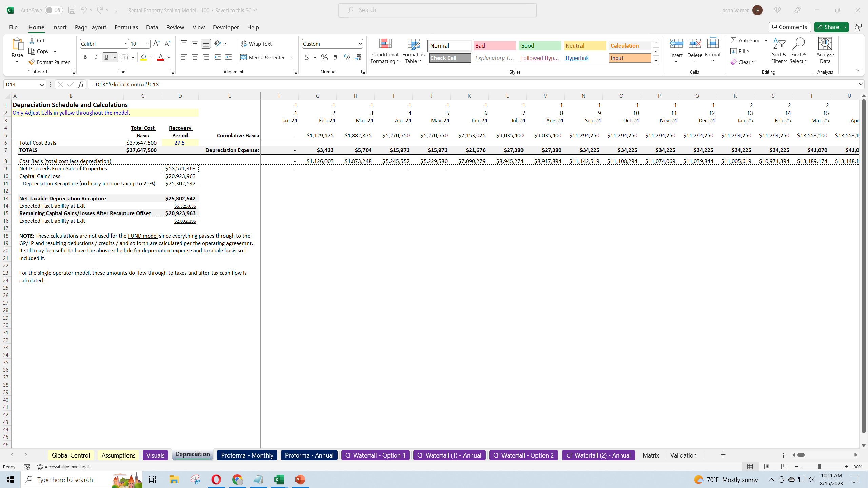Viewport: 868px width, 488px height.
Task: Open the Comments pane button
Action: 790,27
